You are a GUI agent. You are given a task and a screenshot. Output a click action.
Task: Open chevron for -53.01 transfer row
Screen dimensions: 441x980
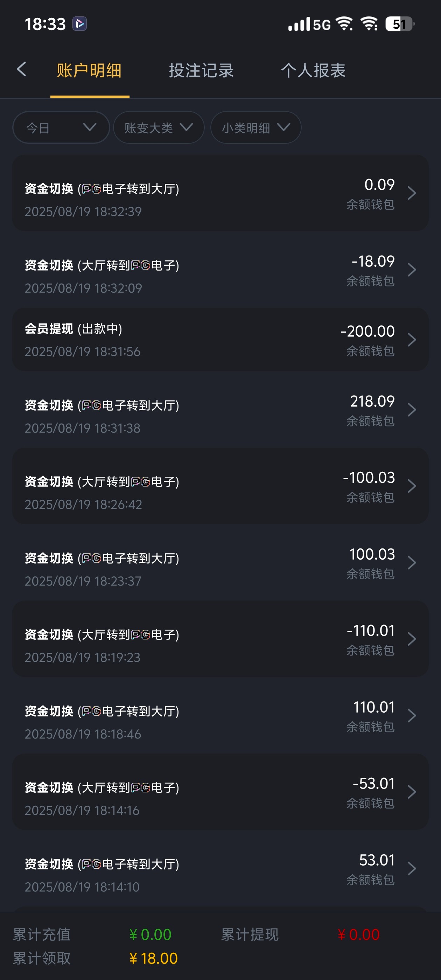(411, 792)
